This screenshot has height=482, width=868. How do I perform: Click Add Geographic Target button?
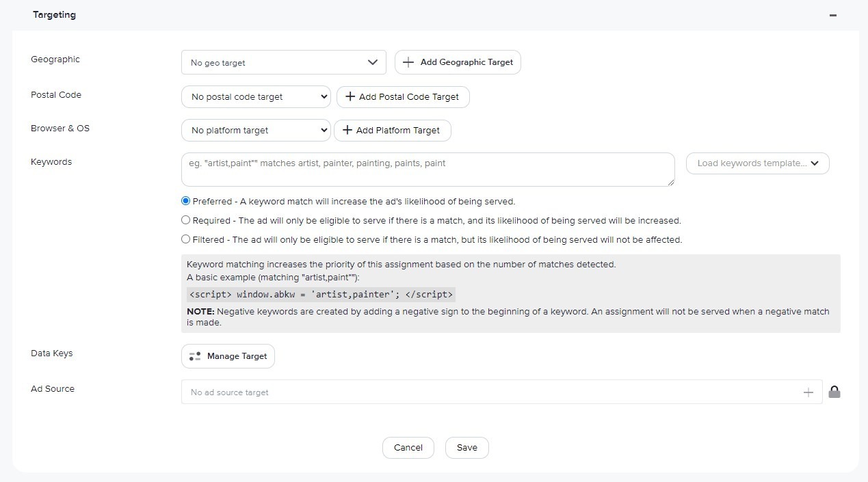coord(458,62)
